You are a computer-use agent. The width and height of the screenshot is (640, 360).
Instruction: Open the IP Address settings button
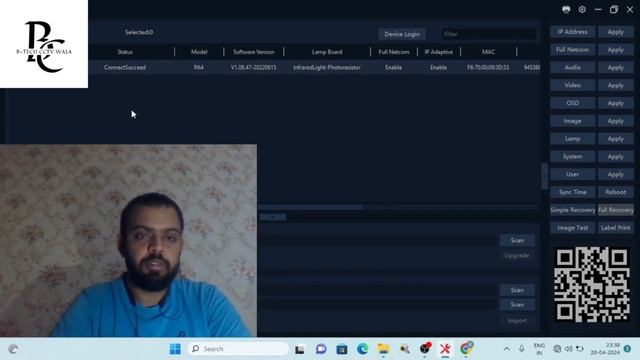tap(572, 32)
